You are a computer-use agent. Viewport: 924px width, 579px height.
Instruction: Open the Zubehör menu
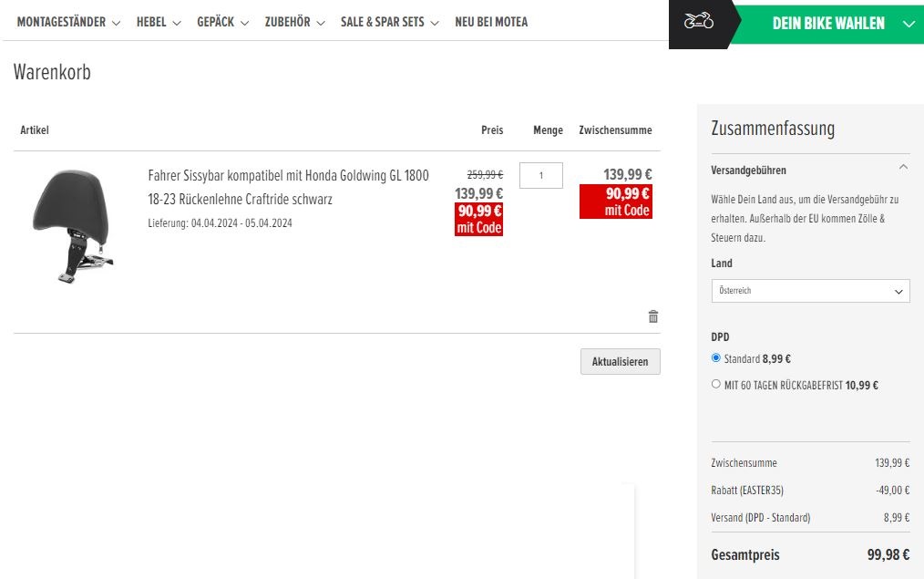point(294,22)
